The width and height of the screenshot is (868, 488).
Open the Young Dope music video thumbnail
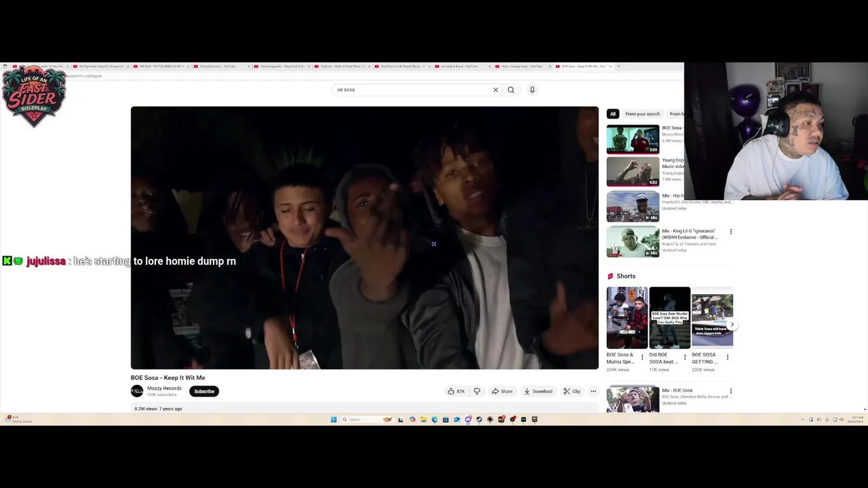click(x=633, y=172)
